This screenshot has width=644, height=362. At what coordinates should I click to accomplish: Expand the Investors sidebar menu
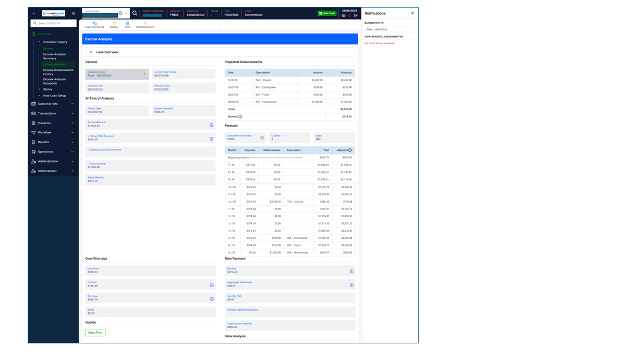click(x=73, y=123)
